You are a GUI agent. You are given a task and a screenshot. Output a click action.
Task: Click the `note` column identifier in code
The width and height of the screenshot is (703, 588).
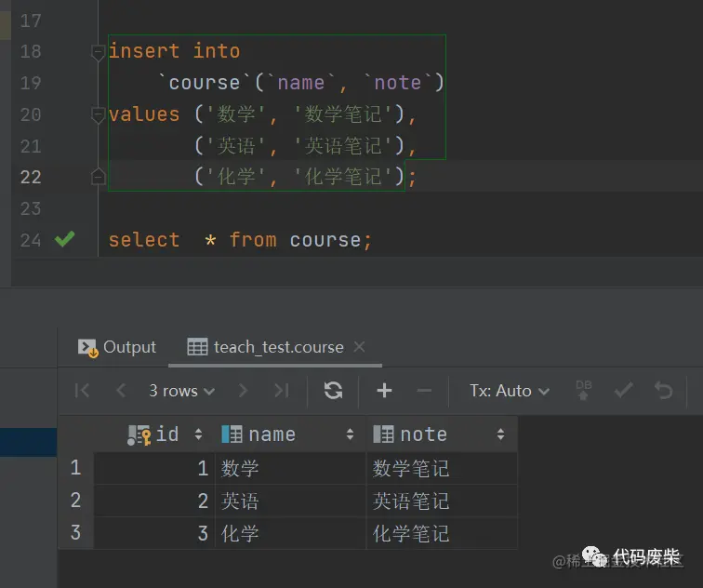tap(398, 82)
